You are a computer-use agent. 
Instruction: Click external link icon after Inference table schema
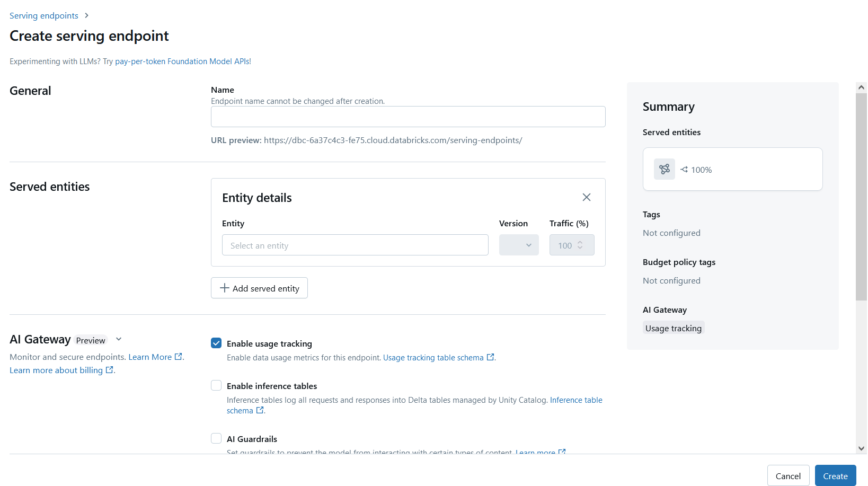260,410
